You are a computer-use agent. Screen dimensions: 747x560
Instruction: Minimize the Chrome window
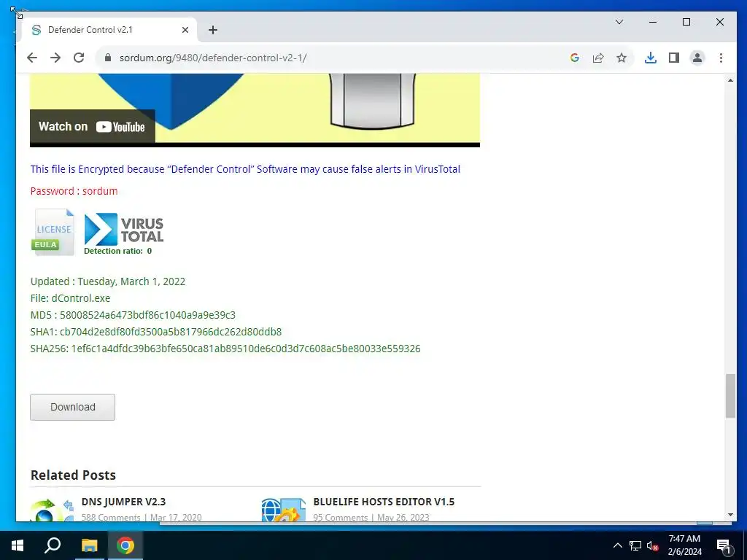pos(653,22)
